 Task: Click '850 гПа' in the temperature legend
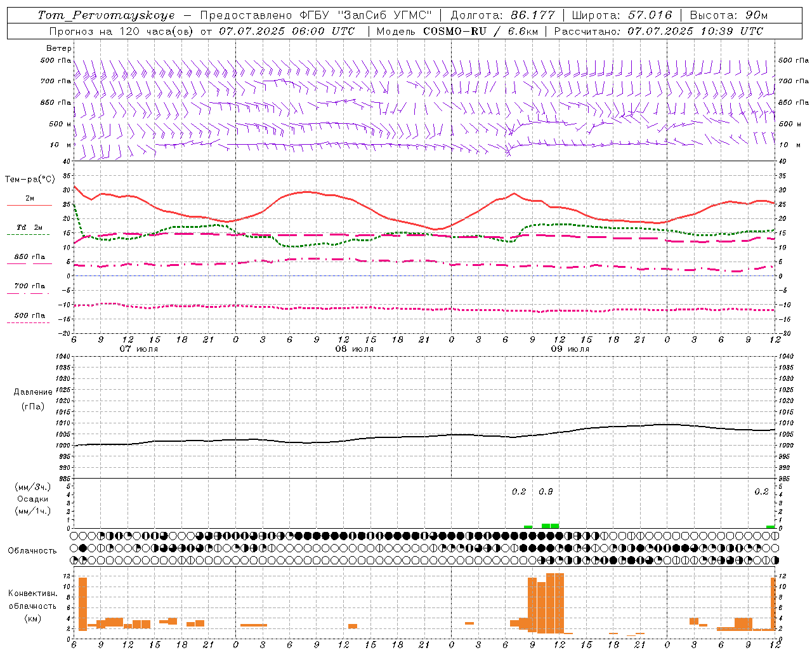click(30, 257)
